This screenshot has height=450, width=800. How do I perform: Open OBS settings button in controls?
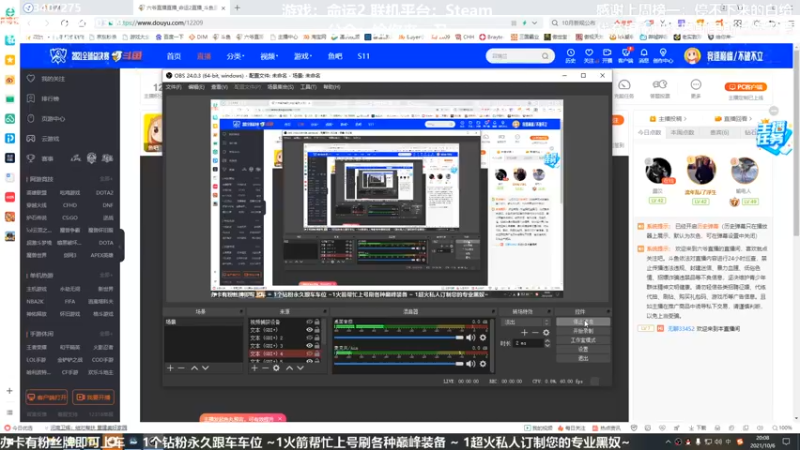coord(583,349)
